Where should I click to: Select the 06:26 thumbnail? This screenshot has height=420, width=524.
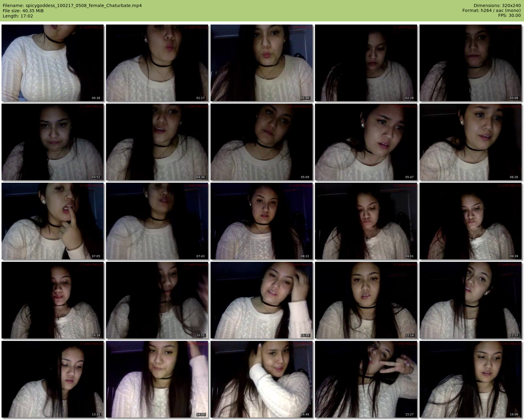[471, 142]
